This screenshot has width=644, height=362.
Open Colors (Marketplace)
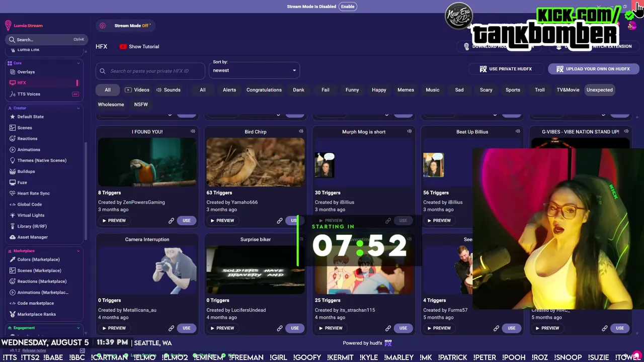coord(38,259)
